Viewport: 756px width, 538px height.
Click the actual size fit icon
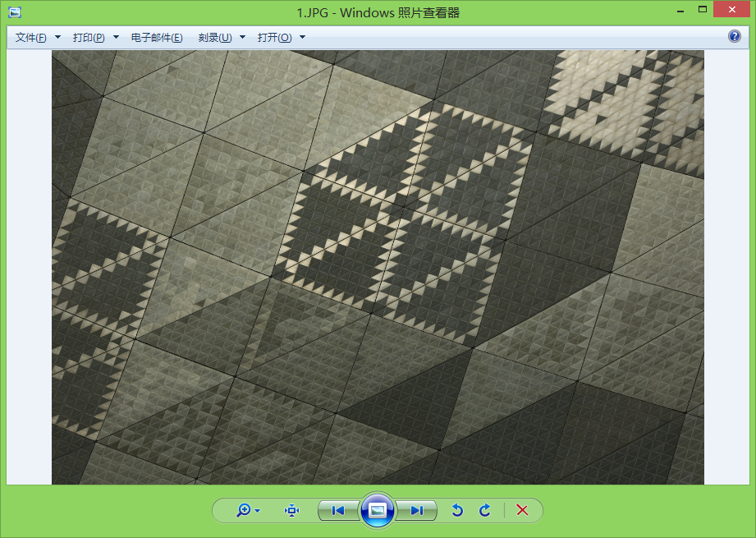point(291,511)
